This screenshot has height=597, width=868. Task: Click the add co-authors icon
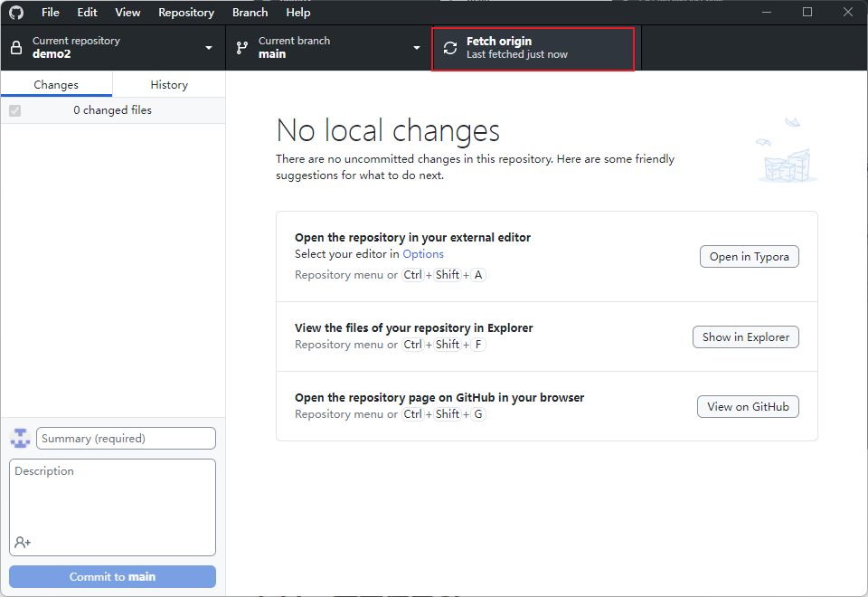pos(23,542)
